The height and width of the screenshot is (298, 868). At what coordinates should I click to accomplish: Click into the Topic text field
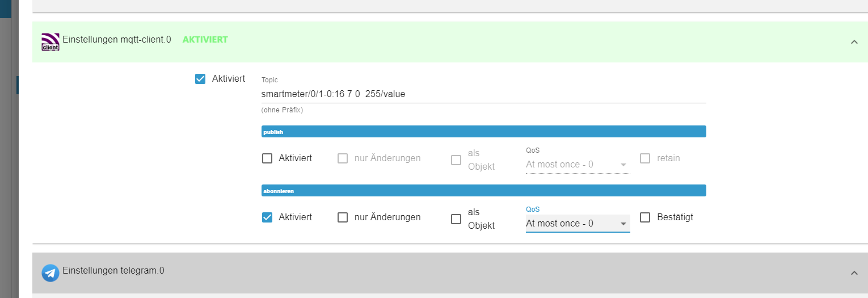[483, 94]
